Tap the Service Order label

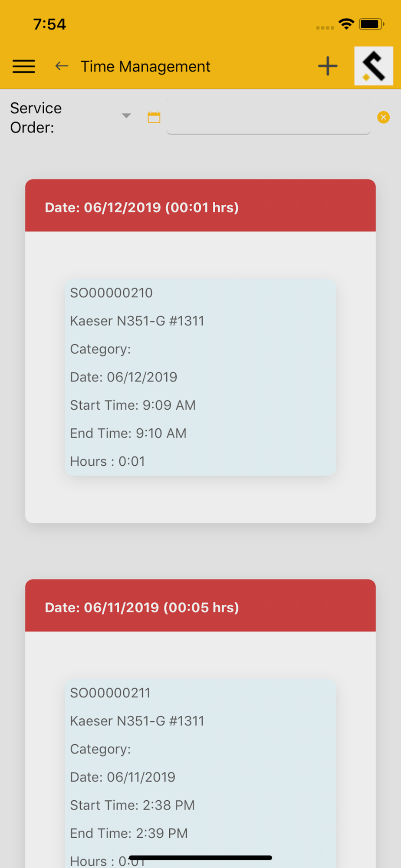[36, 118]
